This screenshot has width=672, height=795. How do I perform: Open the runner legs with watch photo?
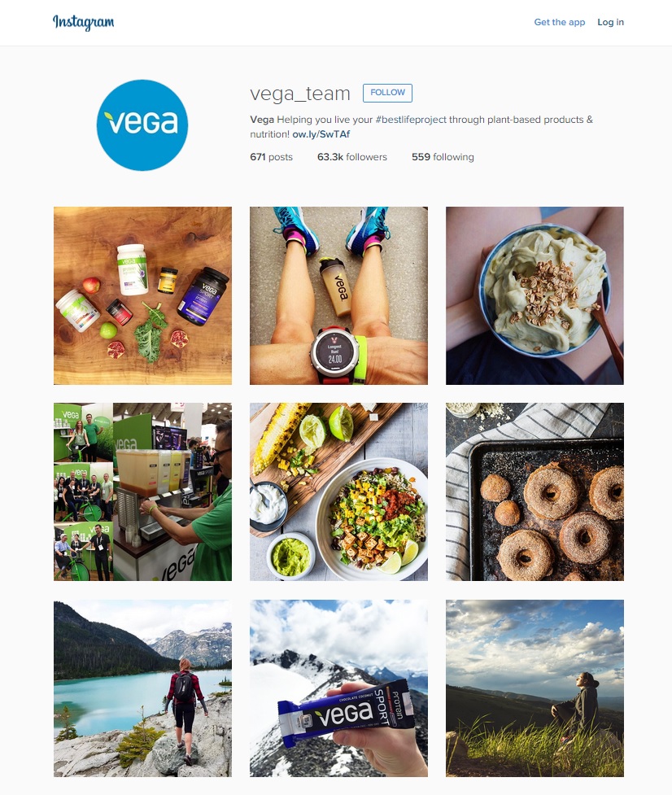[338, 295]
